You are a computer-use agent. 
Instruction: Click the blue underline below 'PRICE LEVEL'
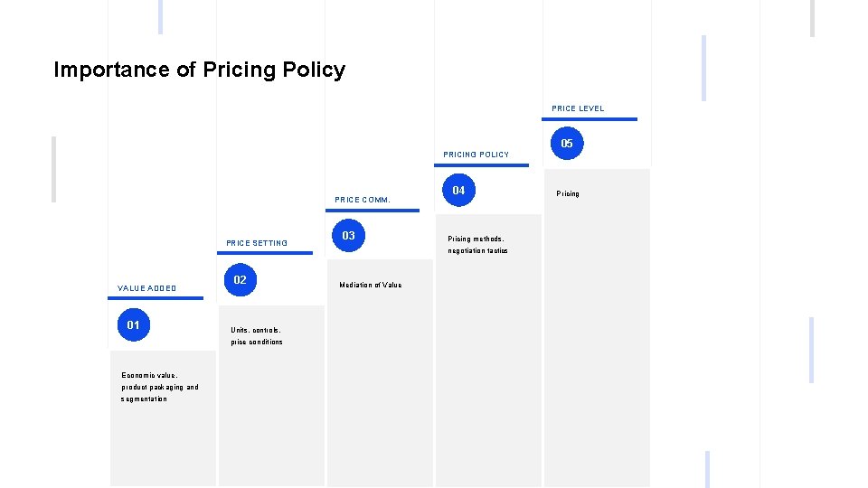[x=594, y=119]
